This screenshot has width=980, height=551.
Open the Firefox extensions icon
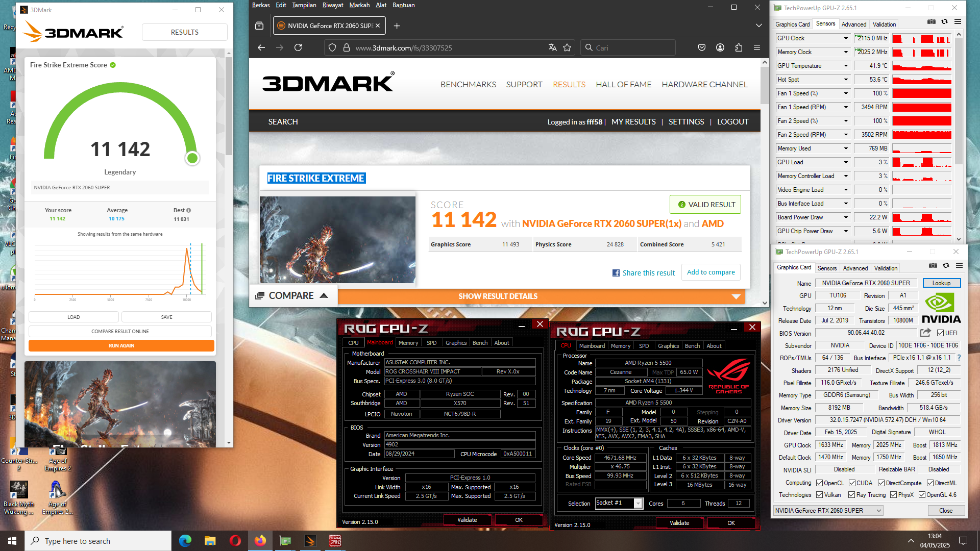tap(739, 47)
